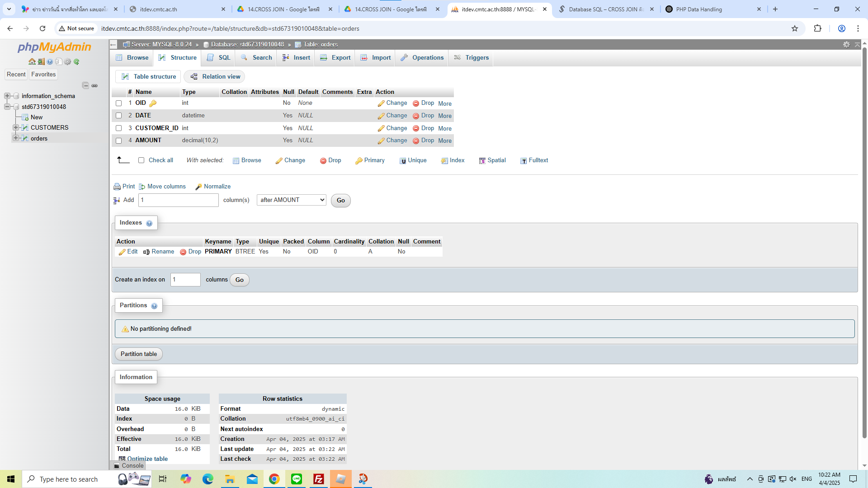This screenshot has height=488, width=868.
Task: Open phpMyAdmin documentation help icon
Action: pyautogui.click(x=50, y=61)
